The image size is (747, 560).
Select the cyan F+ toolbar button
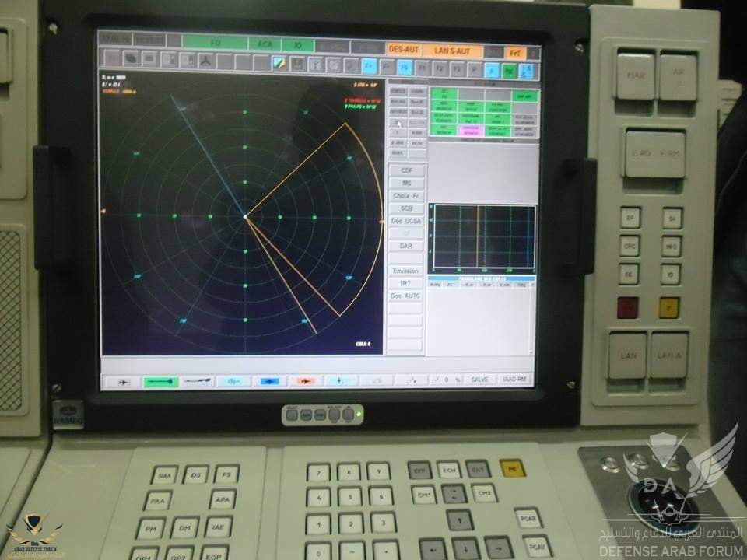click(368, 65)
